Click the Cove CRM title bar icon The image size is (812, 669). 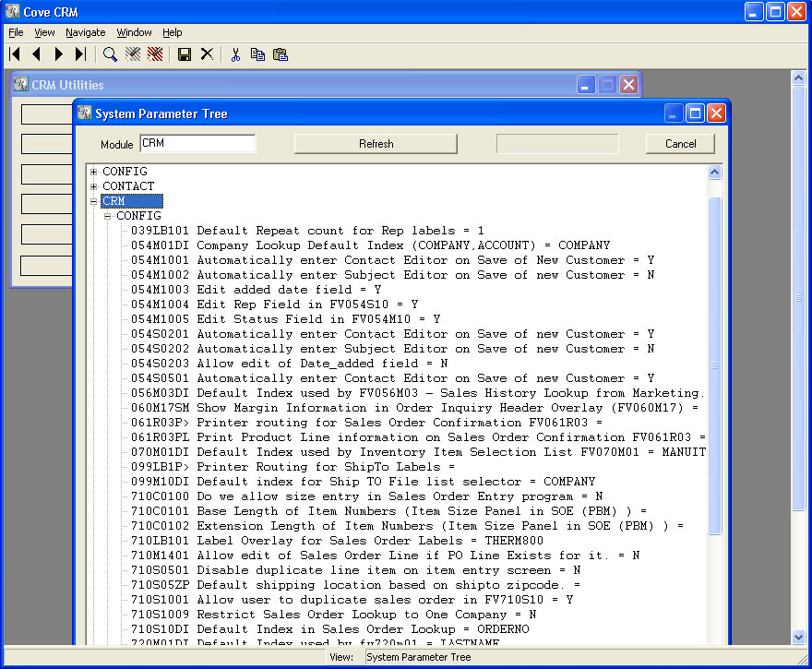click(12, 11)
